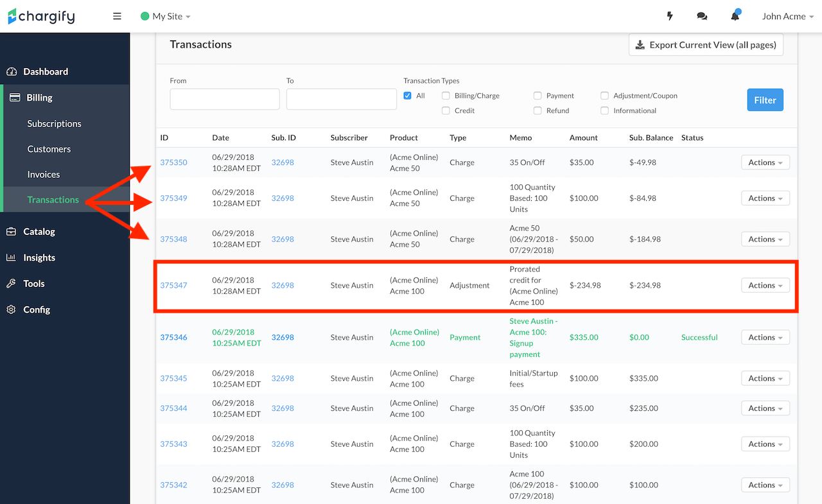Open the Config gear section
This screenshot has width=822, height=504.
(x=36, y=309)
